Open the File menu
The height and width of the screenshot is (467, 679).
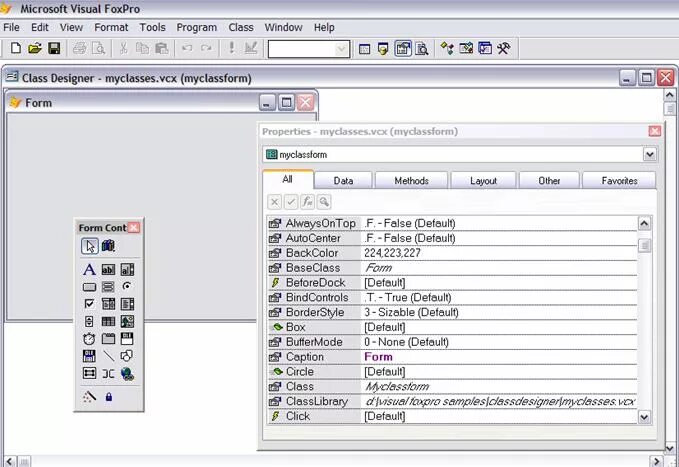click(11, 27)
